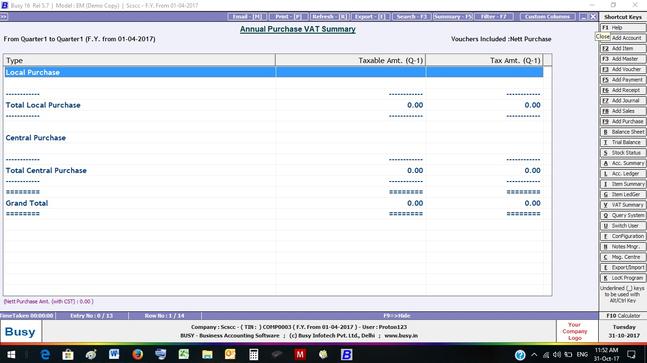Expand the system tray hidden icons chevron
The image size is (647, 363).
tap(534, 354)
